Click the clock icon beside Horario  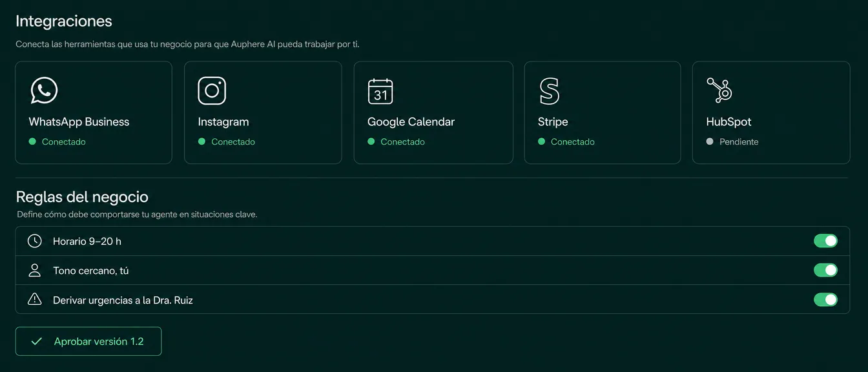click(x=35, y=241)
